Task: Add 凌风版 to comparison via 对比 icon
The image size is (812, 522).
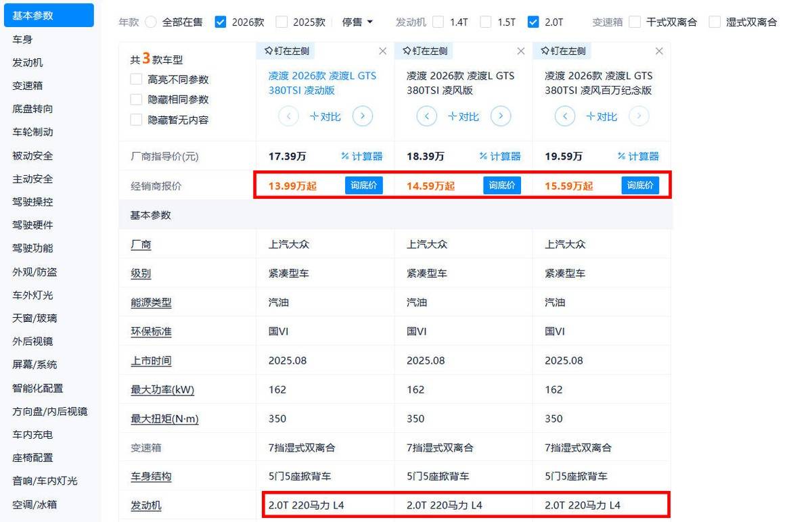Action: [x=463, y=116]
